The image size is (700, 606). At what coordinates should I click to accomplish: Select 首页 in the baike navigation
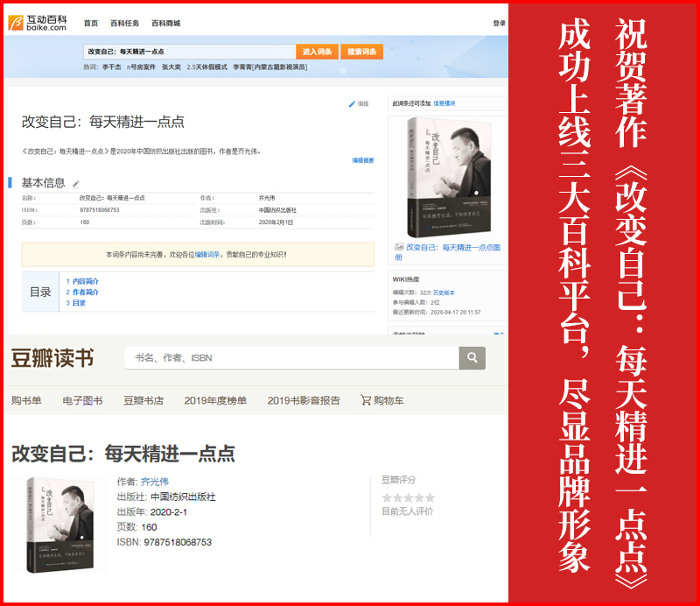click(x=91, y=24)
